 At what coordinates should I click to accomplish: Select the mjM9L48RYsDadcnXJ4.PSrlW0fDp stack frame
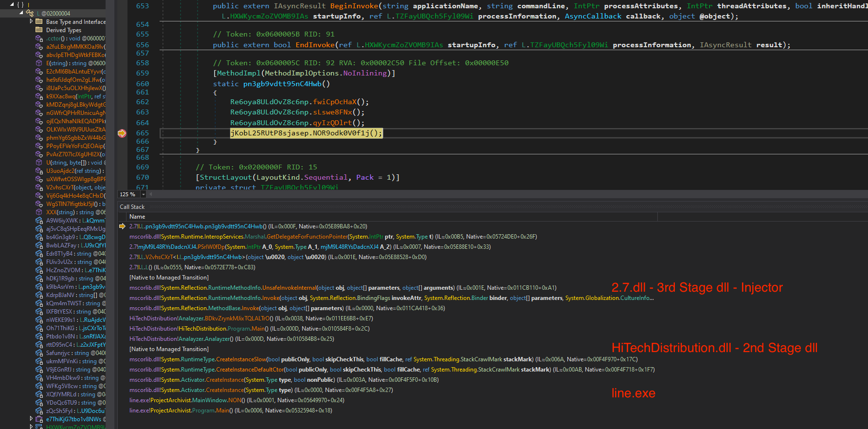pos(310,247)
